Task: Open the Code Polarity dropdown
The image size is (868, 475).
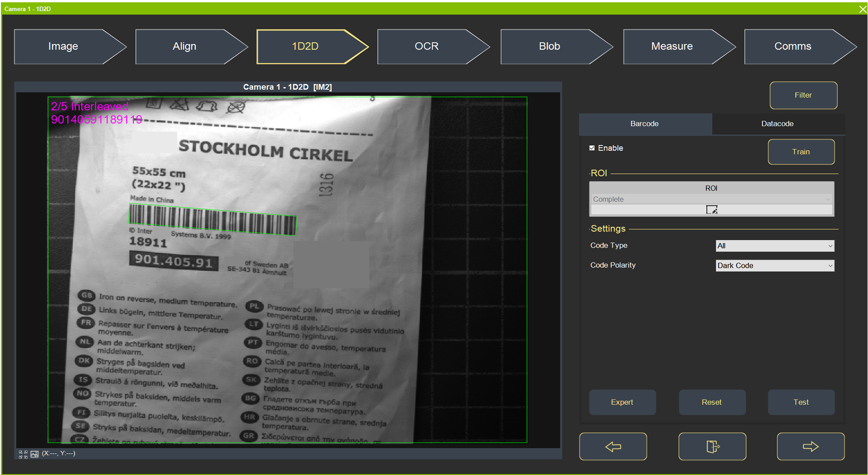Action: coord(775,266)
